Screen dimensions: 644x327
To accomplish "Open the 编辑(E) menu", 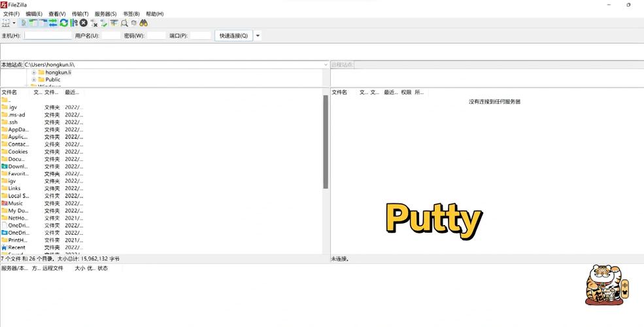I will pyautogui.click(x=34, y=14).
